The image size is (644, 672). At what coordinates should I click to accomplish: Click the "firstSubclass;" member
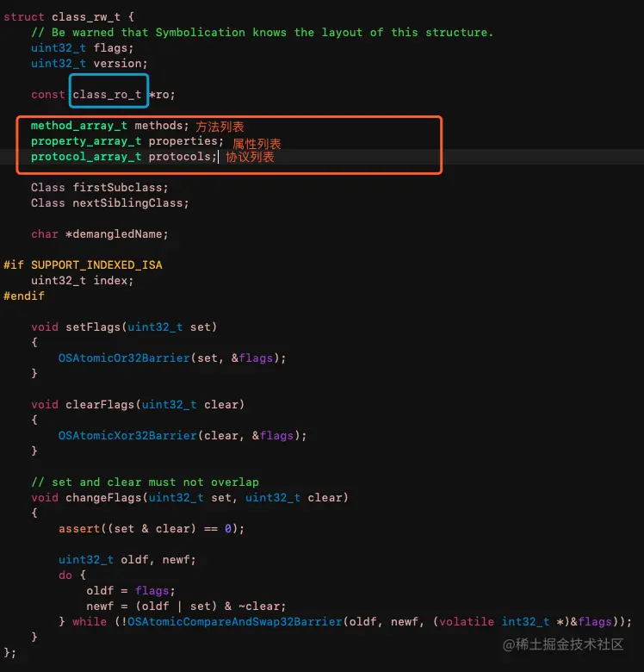point(121,187)
